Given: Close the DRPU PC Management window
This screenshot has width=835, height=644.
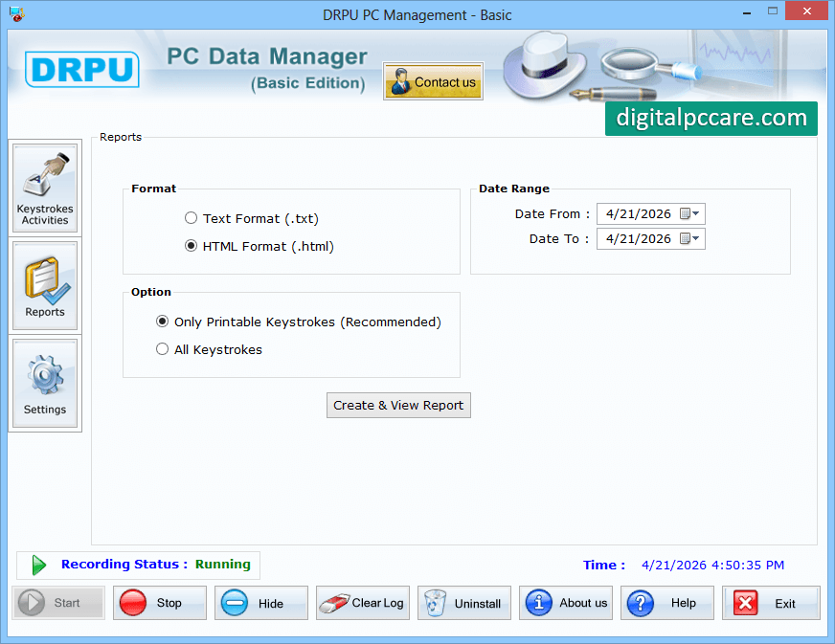Looking at the screenshot, I should [807, 11].
